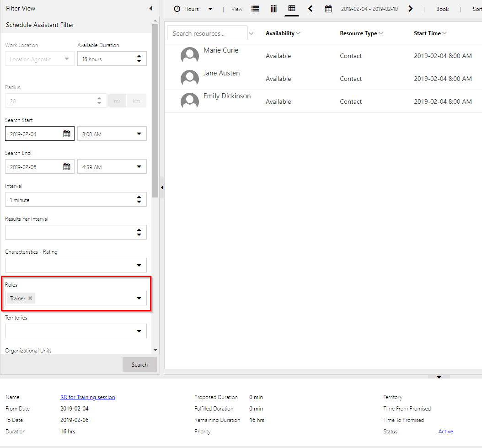Open the Search Start calendar picker

(67, 134)
